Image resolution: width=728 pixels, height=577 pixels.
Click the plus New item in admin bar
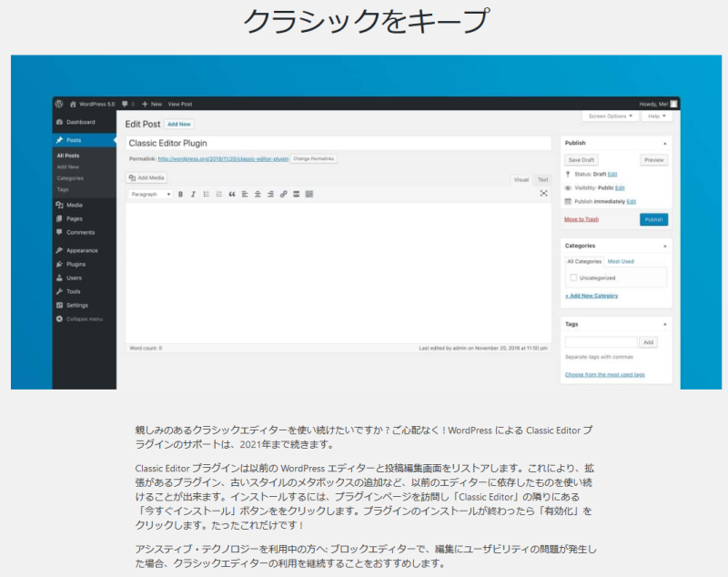pyautogui.click(x=152, y=104)
